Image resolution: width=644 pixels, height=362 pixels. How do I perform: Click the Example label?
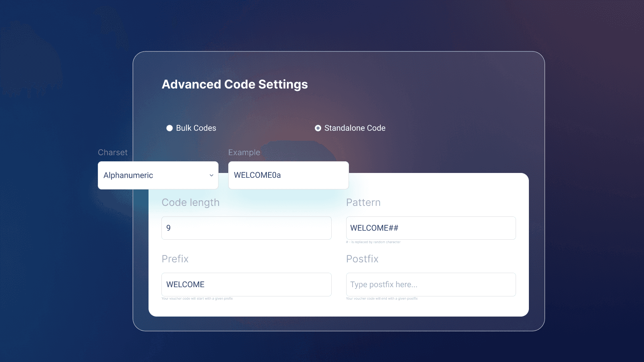coord(244,152)
